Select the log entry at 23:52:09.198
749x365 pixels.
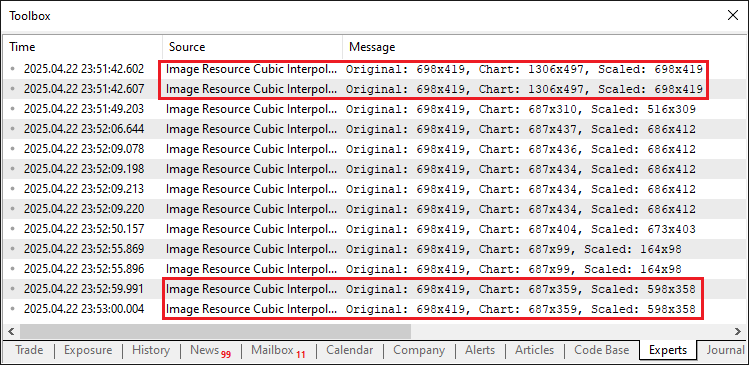tap(374, 169)
